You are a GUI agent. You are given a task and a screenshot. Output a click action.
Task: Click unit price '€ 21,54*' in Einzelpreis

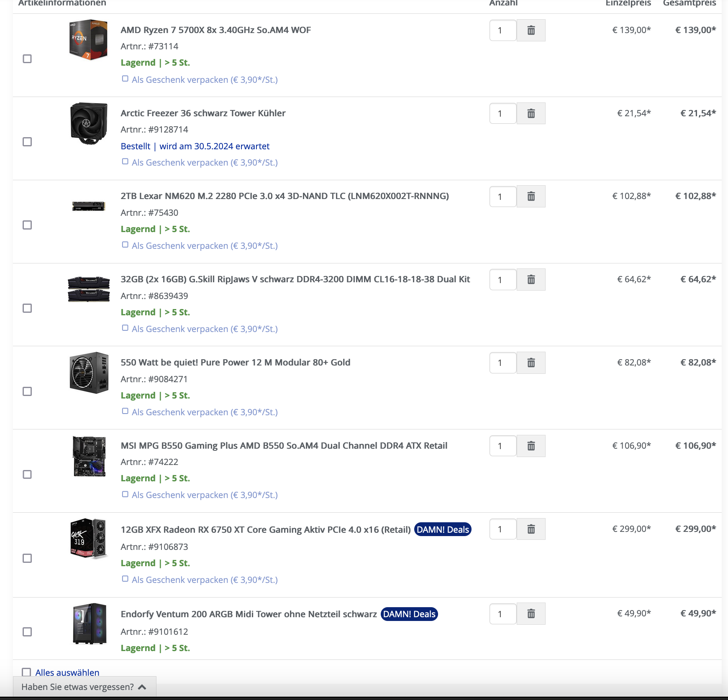coord(634,113)
